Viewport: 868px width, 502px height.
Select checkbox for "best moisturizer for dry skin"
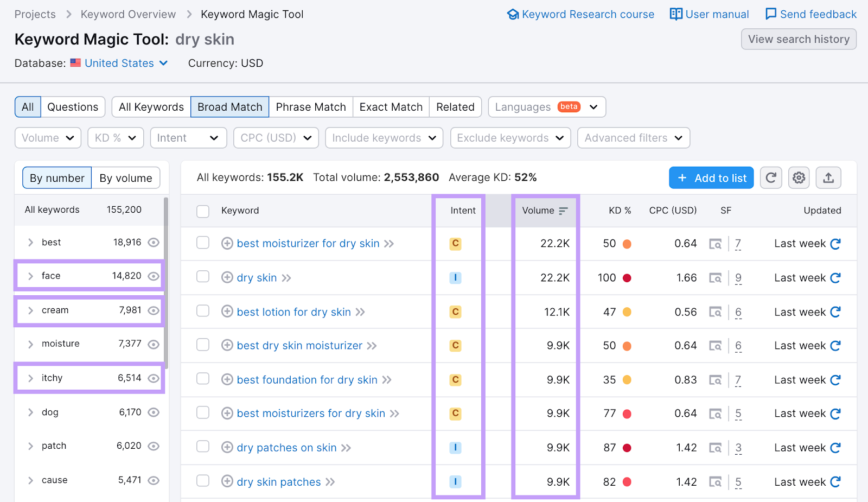202,243
